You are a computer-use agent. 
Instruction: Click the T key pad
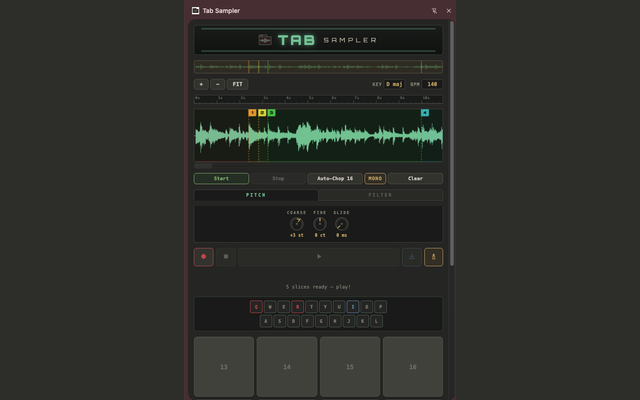[x=311, y=307]
